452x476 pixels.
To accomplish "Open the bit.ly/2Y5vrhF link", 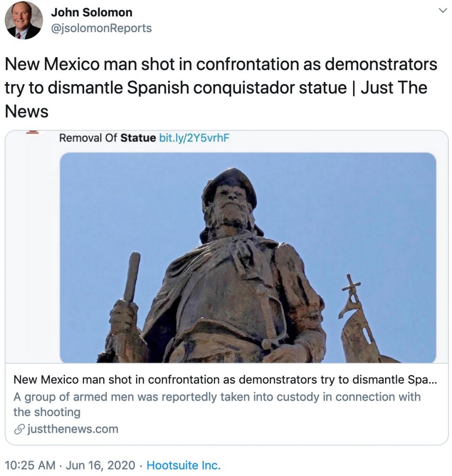I will click(x=194, y=138).
